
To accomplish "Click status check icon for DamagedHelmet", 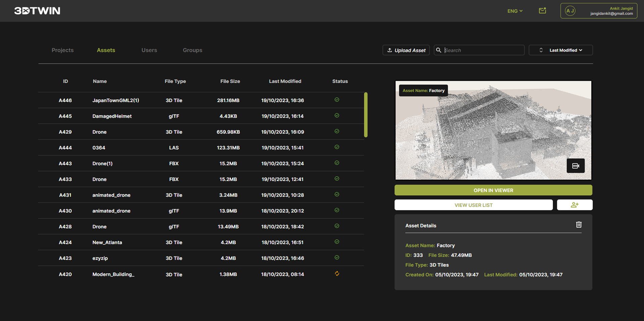I will coord(337,115).
